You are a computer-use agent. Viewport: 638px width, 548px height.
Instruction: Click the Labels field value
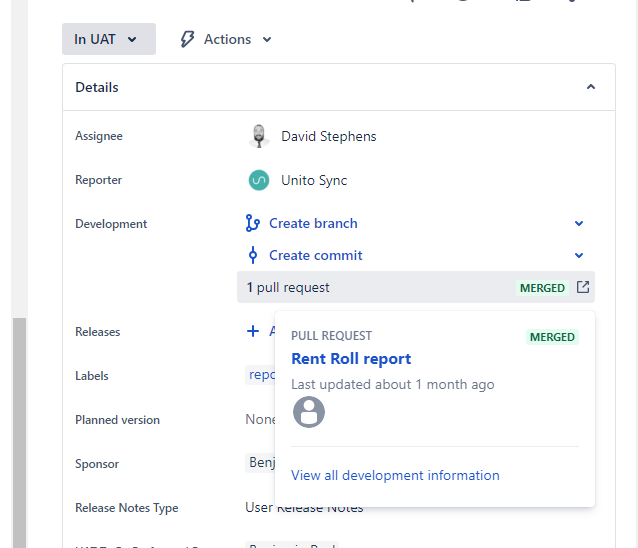pos(261,375)
